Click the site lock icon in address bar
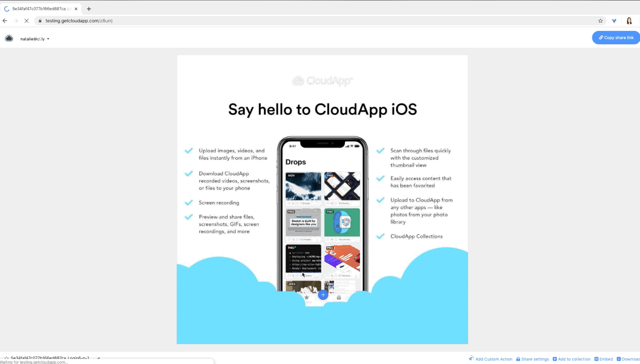Viewport: 640px width, 364px height. tap(40, 21)
